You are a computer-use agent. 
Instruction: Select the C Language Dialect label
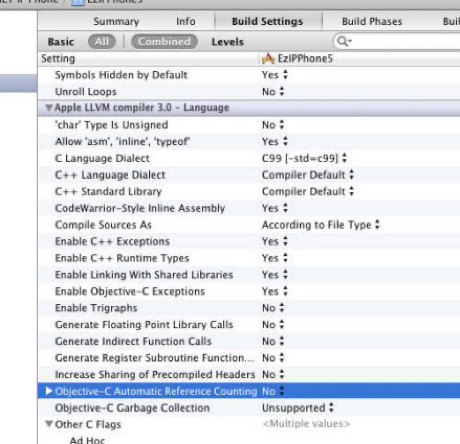click(102, 158)
